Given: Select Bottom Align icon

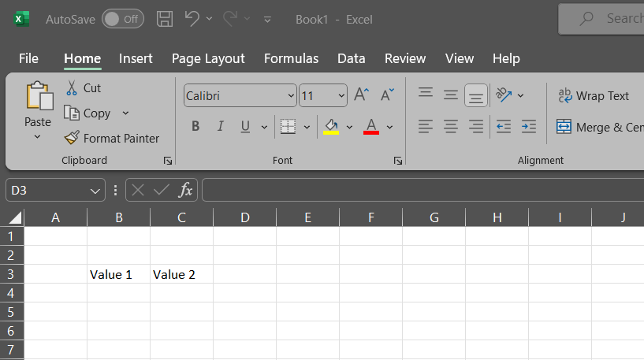Looking at the screenshot, I should 476,95.
